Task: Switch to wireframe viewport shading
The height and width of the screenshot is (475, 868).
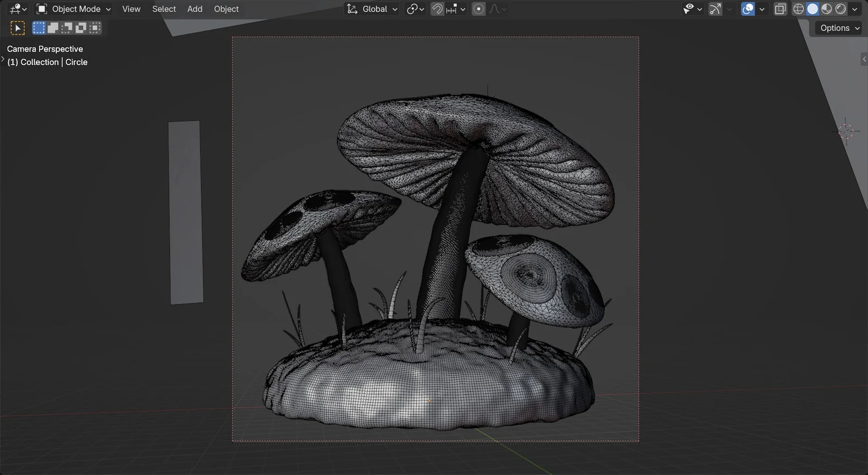Action: 799,9
